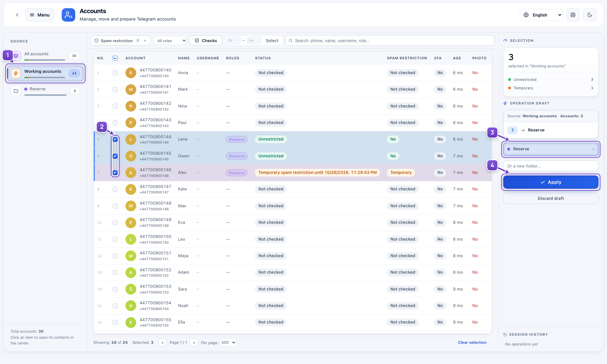Viewport: 607px width, 364px height.
Task: Open the English language dropdown
Action: click(541, 15)
